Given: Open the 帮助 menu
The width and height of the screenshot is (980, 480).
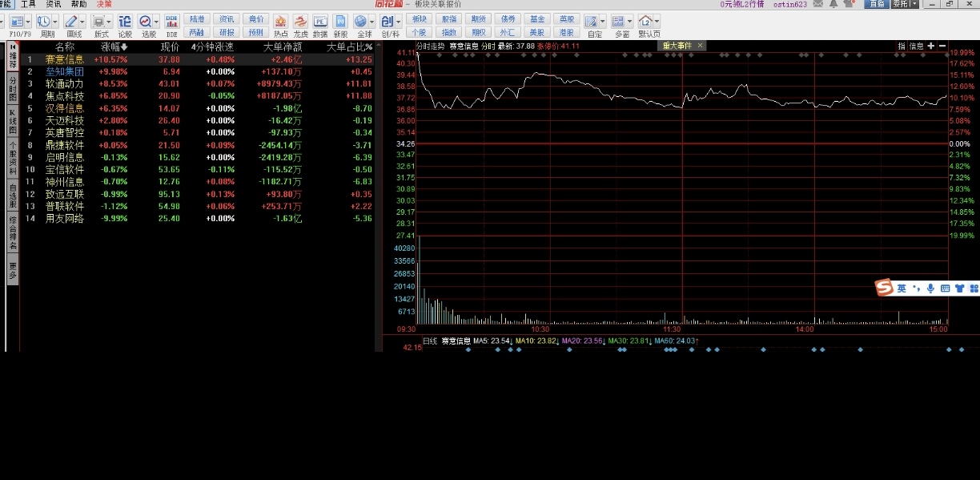Looking at the screenshot, I should click(x=78, y=4).
